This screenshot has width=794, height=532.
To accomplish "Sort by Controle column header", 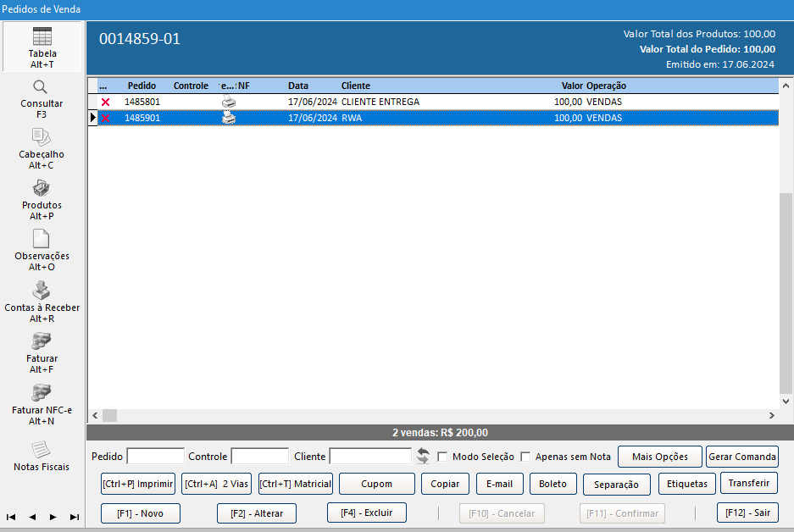I will (x=191, y=86).
